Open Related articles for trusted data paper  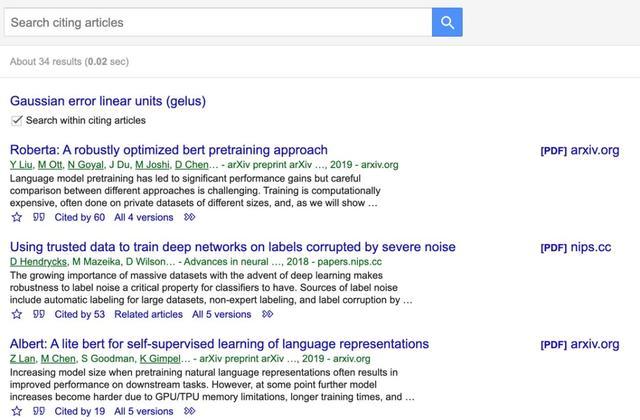click(148, 314)
